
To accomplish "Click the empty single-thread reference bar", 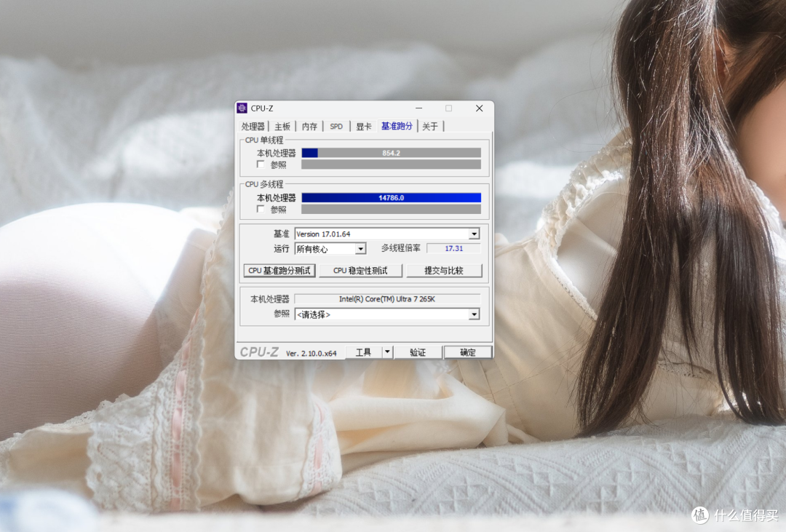I will point(391,164).
